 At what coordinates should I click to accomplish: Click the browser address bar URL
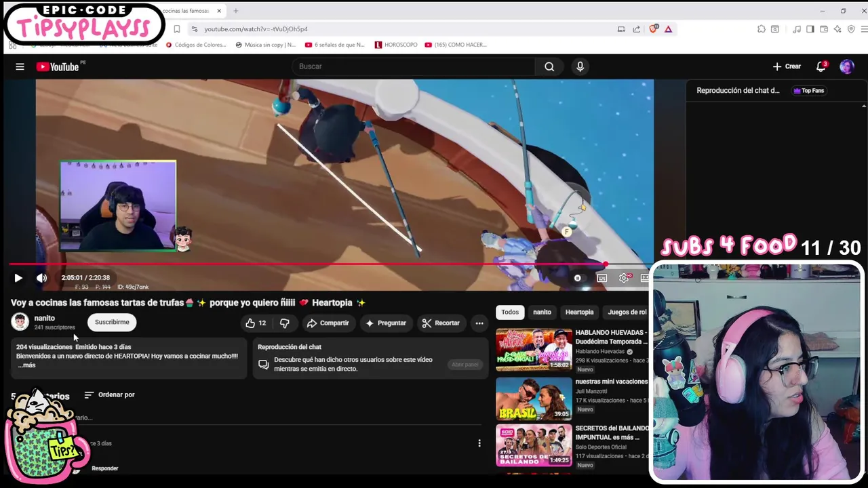tap(256, 29)
